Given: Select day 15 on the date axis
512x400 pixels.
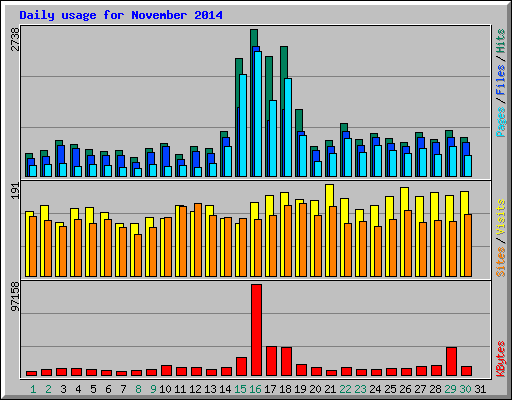Looking at the screenshot, I should point(240,389).
